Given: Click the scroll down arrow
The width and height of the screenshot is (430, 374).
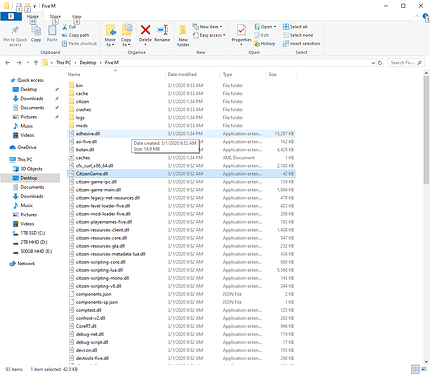Looking at the screenshot, I should click(426, 362).
